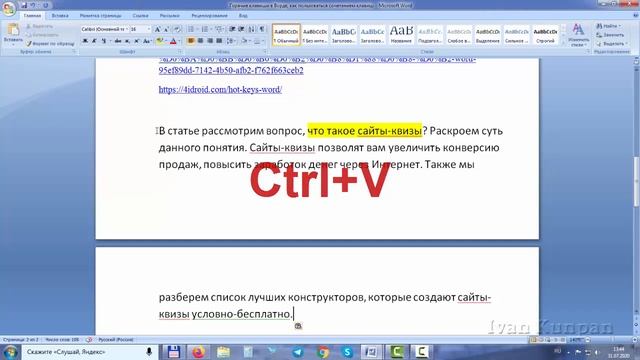Viewport: 640px width, 360px height.
Task: Apply the Обычный style
Action: pyautogui.click(x=286, y=34)
